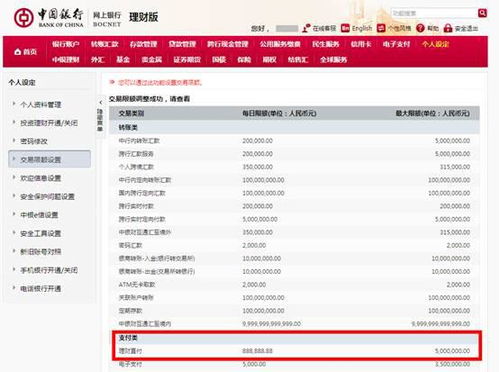Click the 中行内转账汇款 row label
The height and width of the screenshot is (372, 499).
(139, 141)
